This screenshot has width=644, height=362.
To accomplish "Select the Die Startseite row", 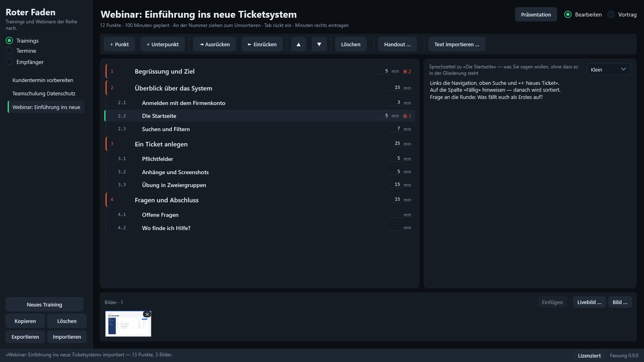I will [x=260, y=116].
